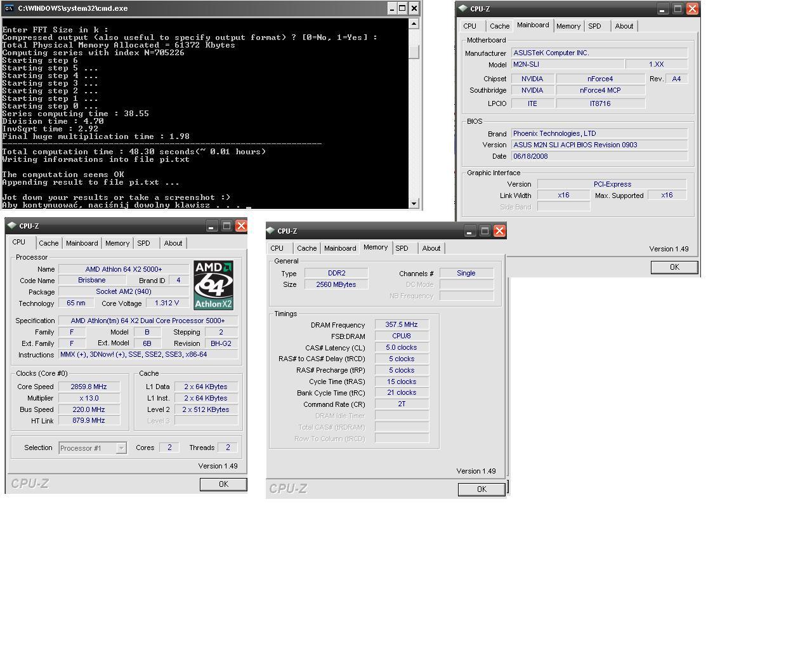Image resolution: width=812 pixels, height=650 pixels.
Task: Minimize the cmd.exe window
Action: point(392,8)
